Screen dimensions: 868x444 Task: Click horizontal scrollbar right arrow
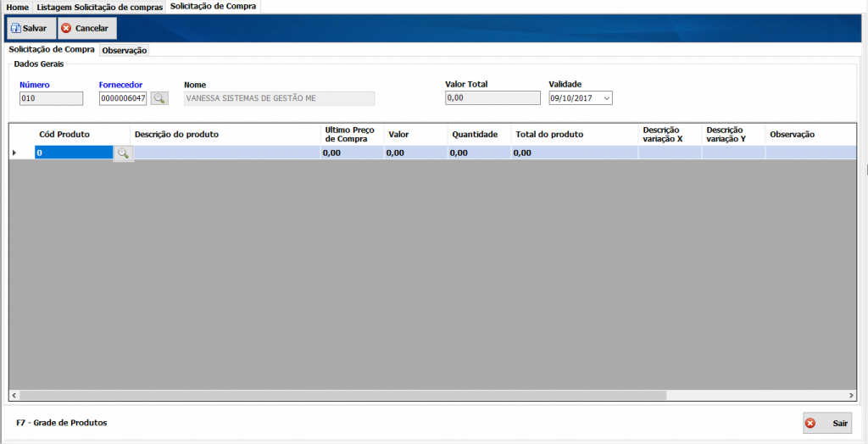pyautogui.click(x=851, y=395)
